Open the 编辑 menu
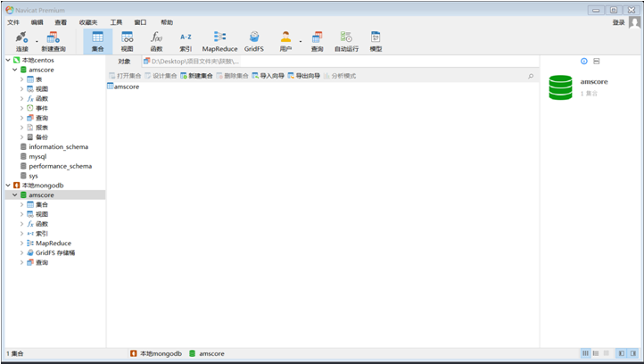Viewport: 644px width, 364px height. click(x=37, y=22)
